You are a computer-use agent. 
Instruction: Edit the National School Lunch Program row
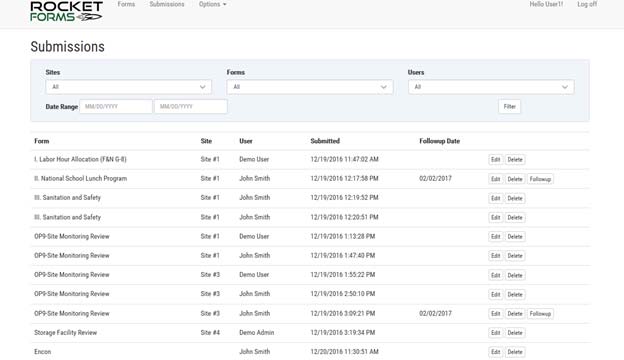click(x=495, y=179)
